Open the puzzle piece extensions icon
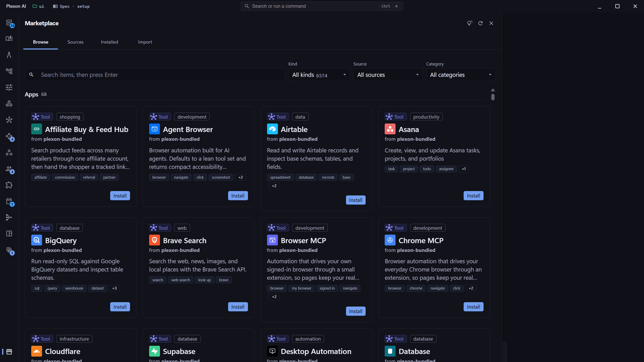This screenshot has height=362, width=644. 9,185
